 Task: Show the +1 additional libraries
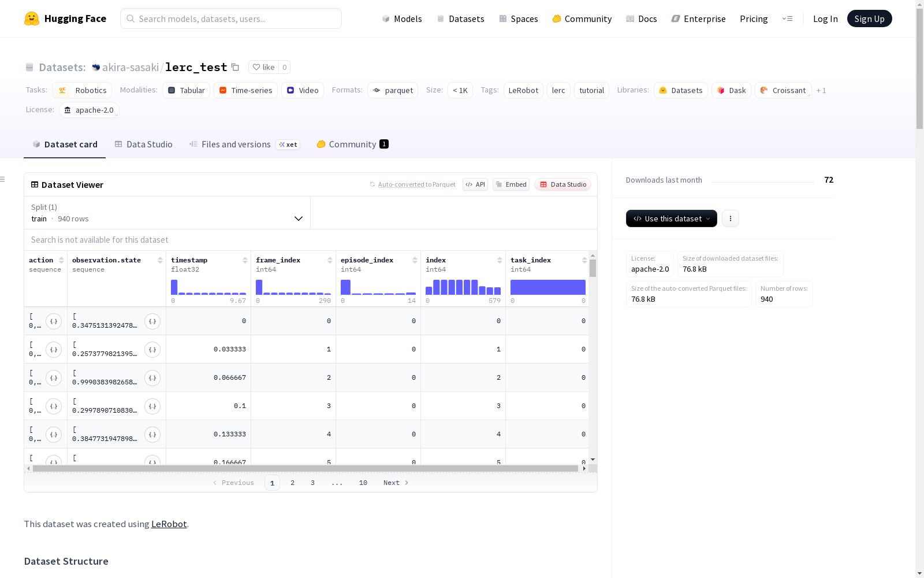(x=821, y=90)
